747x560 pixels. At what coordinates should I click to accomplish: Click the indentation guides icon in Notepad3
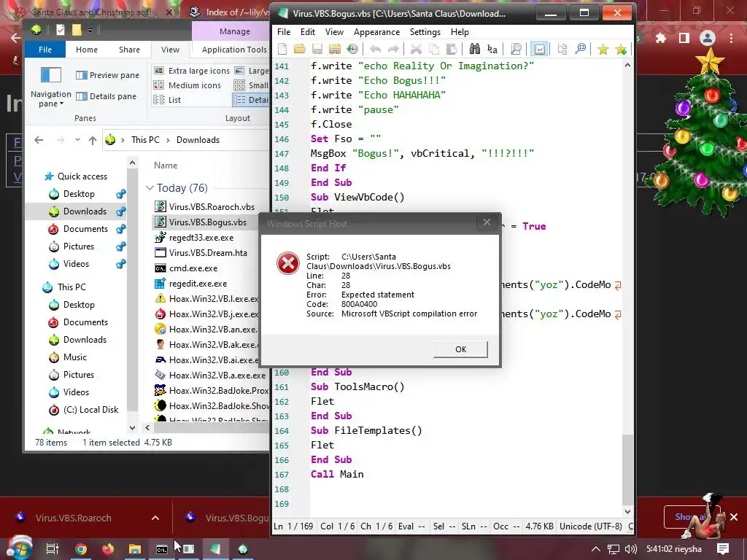[562, 49]
